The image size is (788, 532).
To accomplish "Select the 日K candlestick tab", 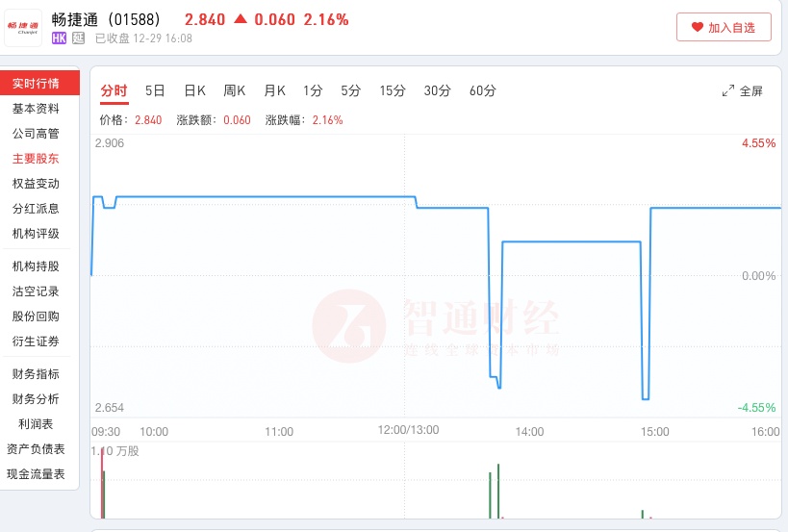I will pos(194,91).
